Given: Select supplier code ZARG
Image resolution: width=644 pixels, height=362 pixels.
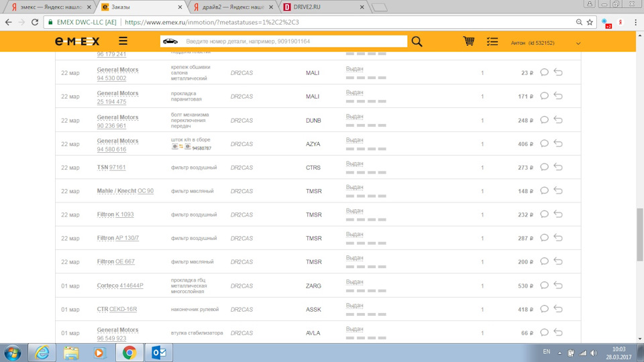Looking at the screenshot, I should point(313,286).
